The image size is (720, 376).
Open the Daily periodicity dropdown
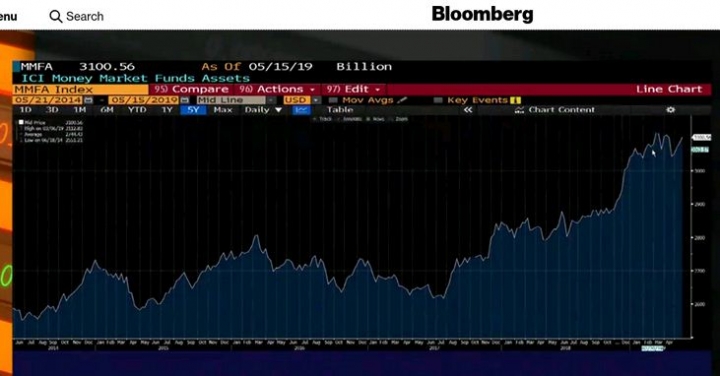pos(263,110)
